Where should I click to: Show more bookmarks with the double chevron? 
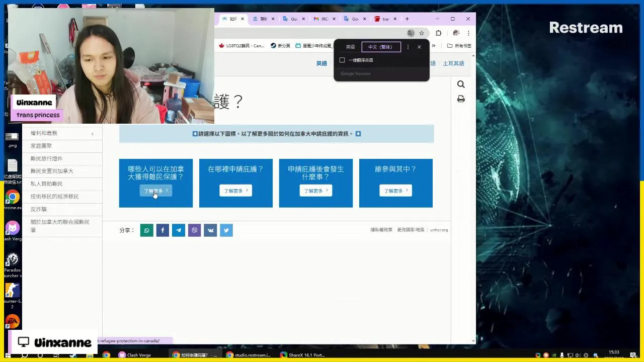point(433,46)
